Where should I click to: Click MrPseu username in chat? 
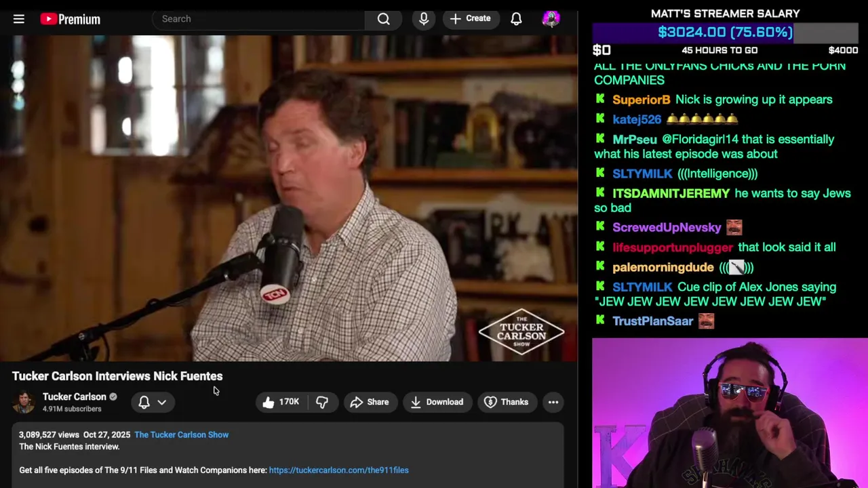[634, 139]
